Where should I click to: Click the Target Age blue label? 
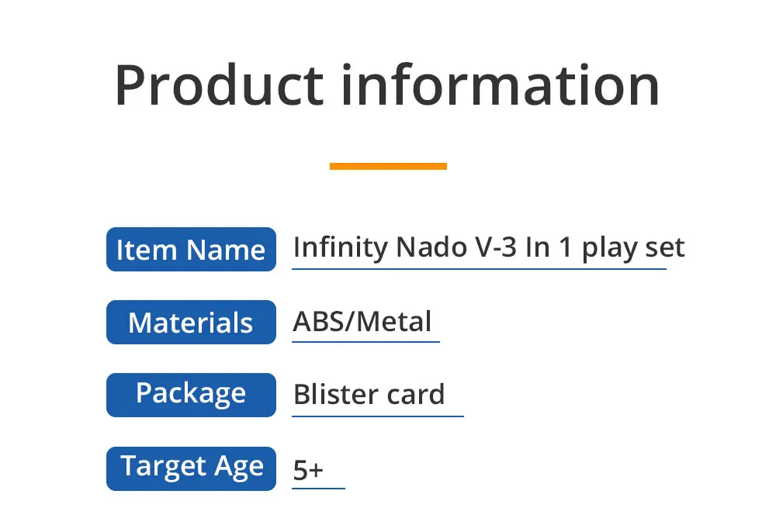(x=191, y=468)
